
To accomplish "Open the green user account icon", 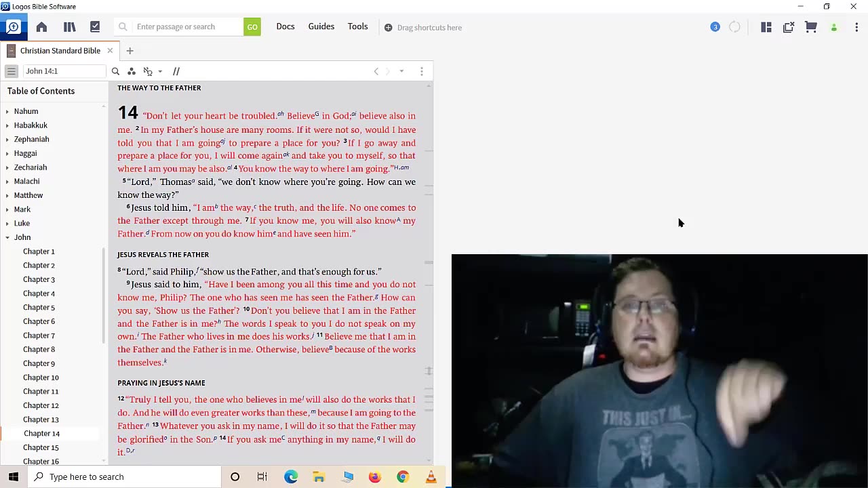I will (x=834, y=28).
